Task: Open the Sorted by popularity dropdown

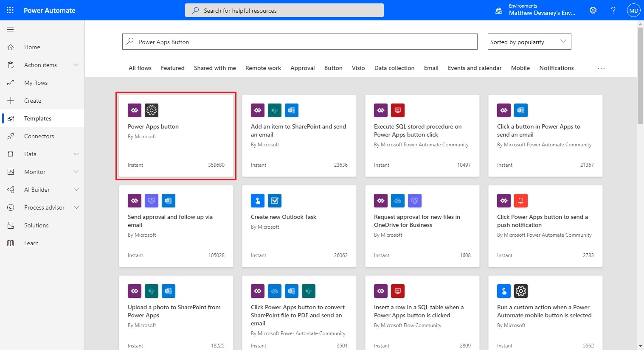Action: [529, 42]
